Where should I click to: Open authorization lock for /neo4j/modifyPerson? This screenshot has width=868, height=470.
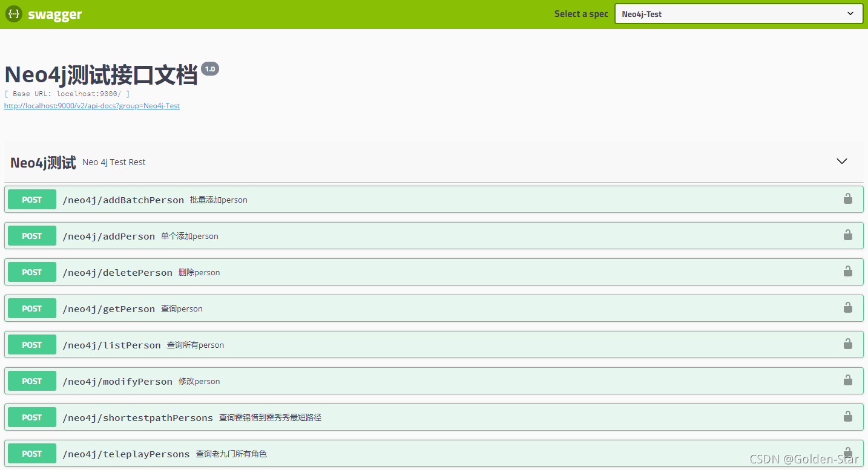pyautogui.click(x=847, y=380)
